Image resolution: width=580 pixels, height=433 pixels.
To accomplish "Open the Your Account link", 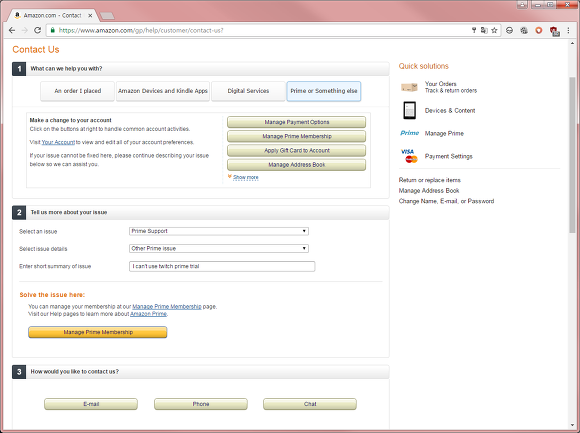I will (58, 142).
